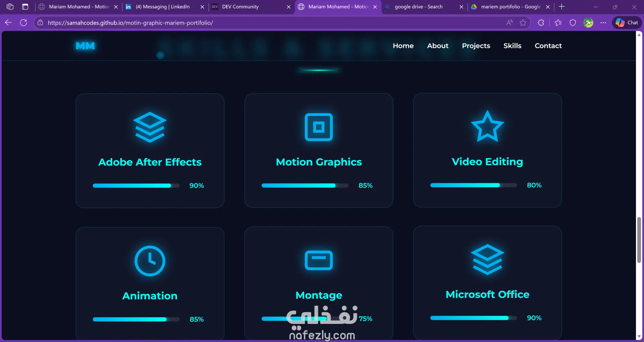
Task: Open Settings and more menu
Action: 603,22
